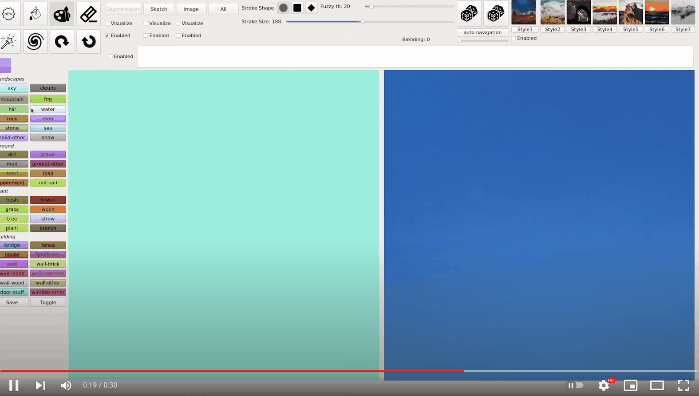Viewport: 699px width, 396px height.
Task: Select the water label swatch
Action: point(48,109)
